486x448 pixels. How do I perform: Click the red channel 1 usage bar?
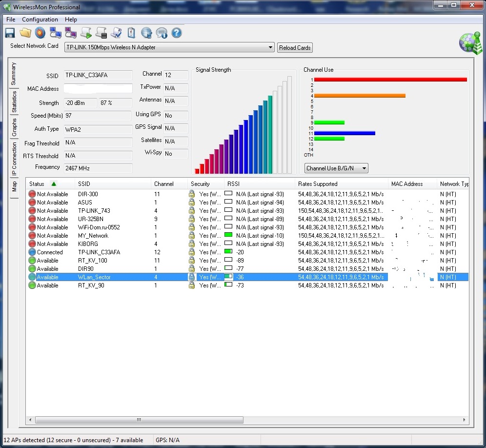[x=390, y=80]
